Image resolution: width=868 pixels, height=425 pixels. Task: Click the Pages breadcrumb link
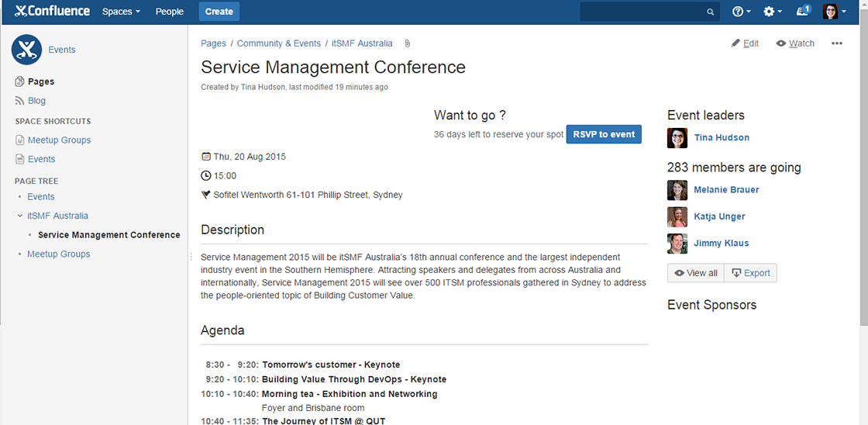[213, 43]
